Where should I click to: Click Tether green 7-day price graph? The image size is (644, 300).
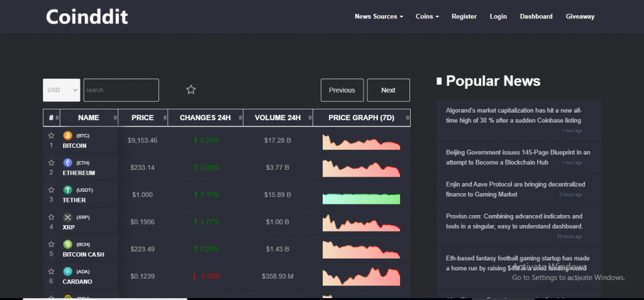[x=362, y=199]
